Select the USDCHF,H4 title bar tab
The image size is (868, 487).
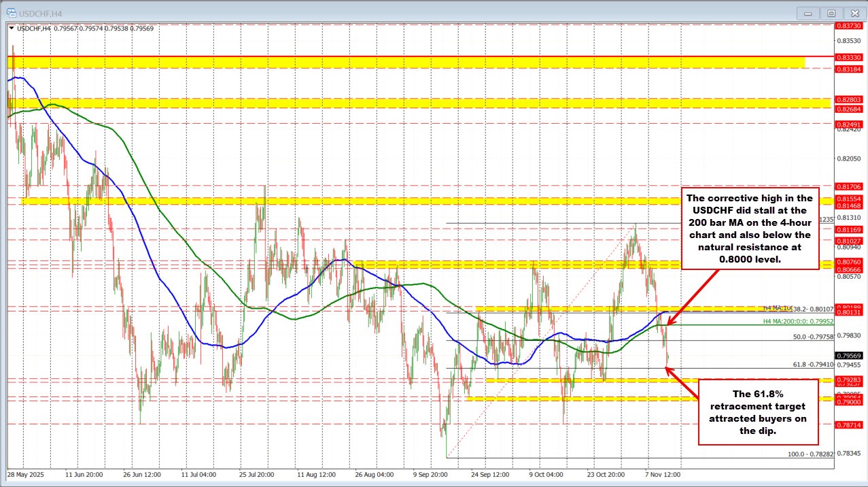41,12
